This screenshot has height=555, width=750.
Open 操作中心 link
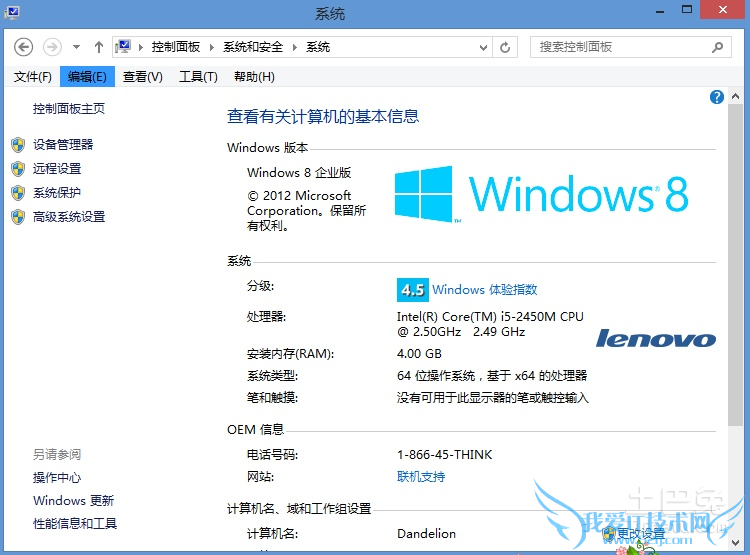[x=57, y=477]
